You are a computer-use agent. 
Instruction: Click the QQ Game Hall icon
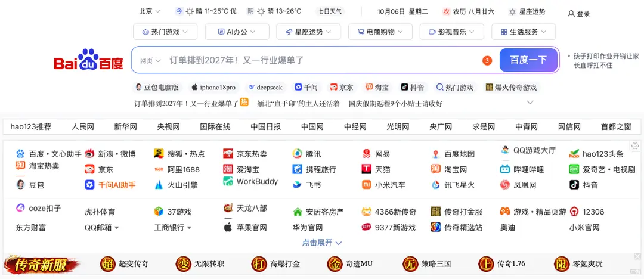[x=505, y=150]
